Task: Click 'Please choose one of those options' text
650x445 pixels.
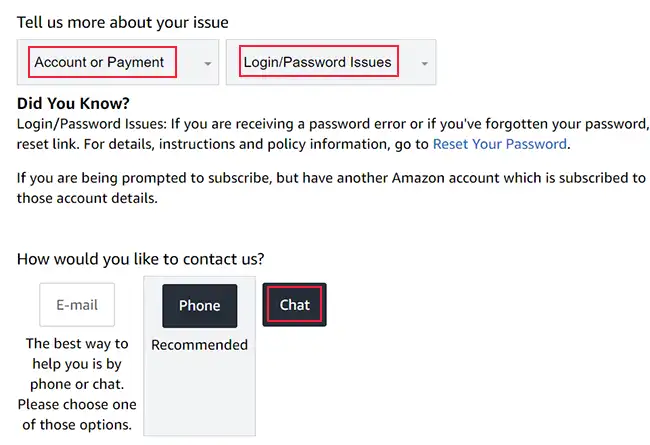Action: (x=77, y=414)
